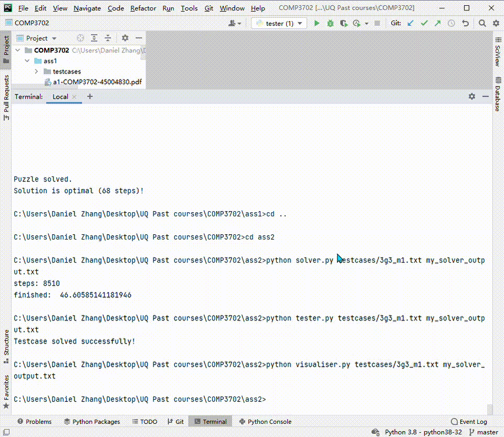Start debugging with the bug icon
Screen dimensions: 504x437
[x=330, y=23]
